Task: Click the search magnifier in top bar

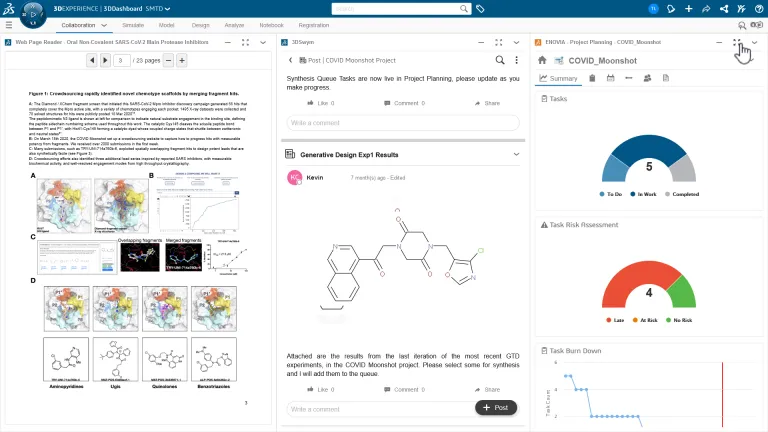Action: (x=463, y=9)
